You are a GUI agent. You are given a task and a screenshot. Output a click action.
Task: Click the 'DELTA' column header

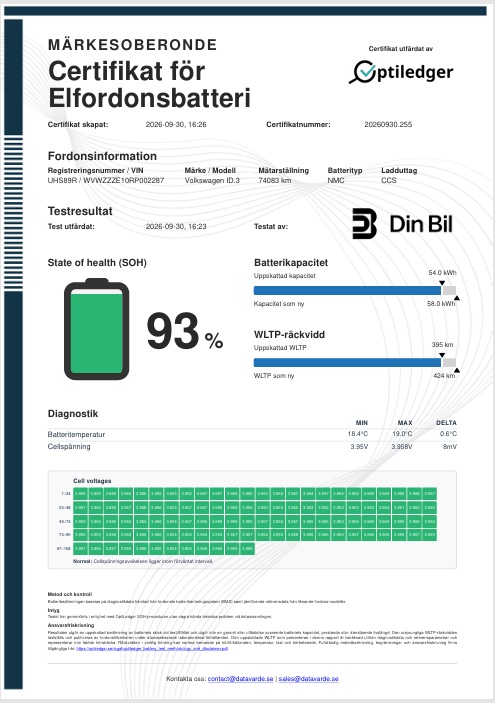point(446,423)
